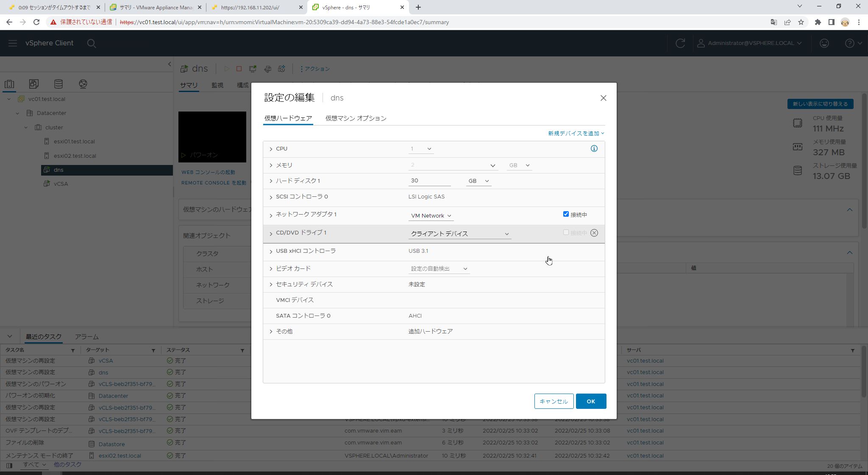Select the Summary tab for dns
Image resolution: width=868 pixels, height=475 pixels.
pyautogui.click(x=189, y=85)
